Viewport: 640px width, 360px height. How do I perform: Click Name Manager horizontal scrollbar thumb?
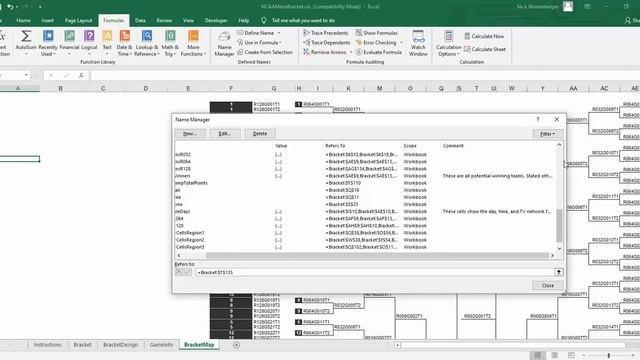coord(376,256)
